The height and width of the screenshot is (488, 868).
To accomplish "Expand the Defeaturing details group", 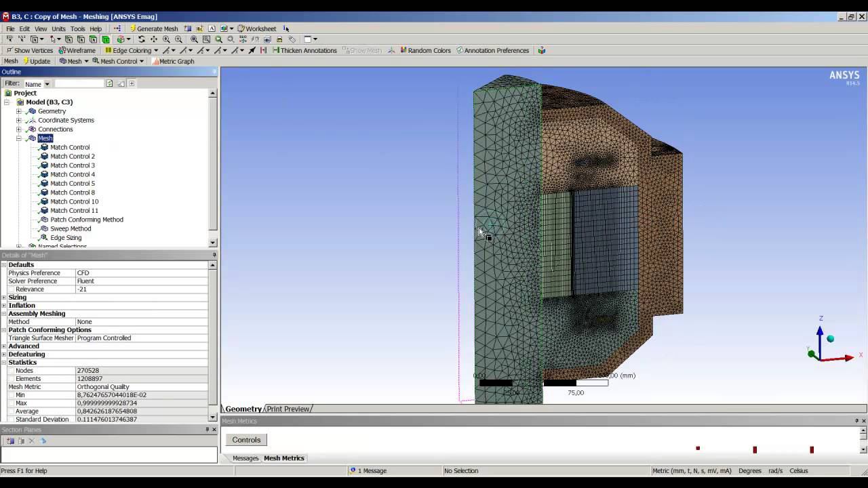I will tap(4, 354).
